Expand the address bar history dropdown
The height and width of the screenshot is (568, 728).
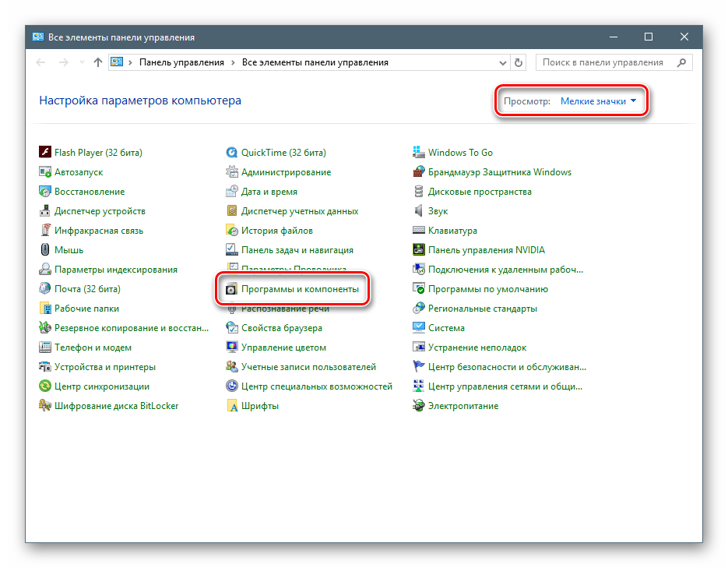point(502,62)
